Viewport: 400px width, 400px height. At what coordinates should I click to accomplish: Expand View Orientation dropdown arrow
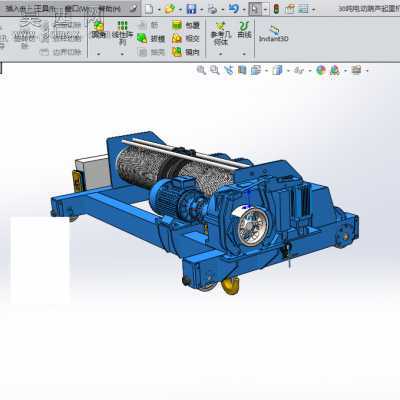tap(266, 70)
